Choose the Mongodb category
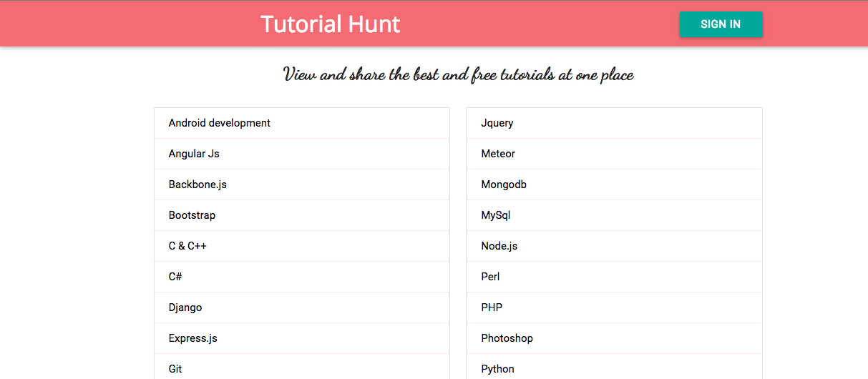The image size is (868, 379). pyautogui.click(x=614, y=184)
